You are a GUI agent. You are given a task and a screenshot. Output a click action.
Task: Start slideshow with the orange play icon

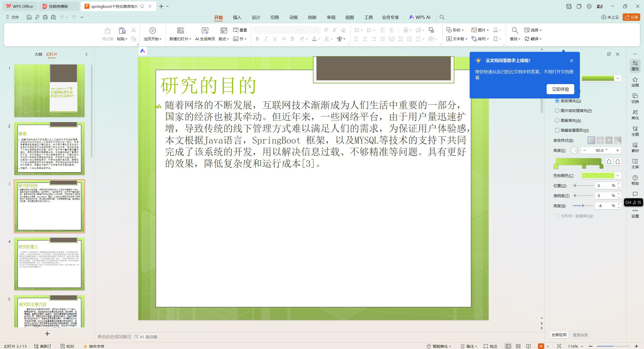(x=540, y=346)
